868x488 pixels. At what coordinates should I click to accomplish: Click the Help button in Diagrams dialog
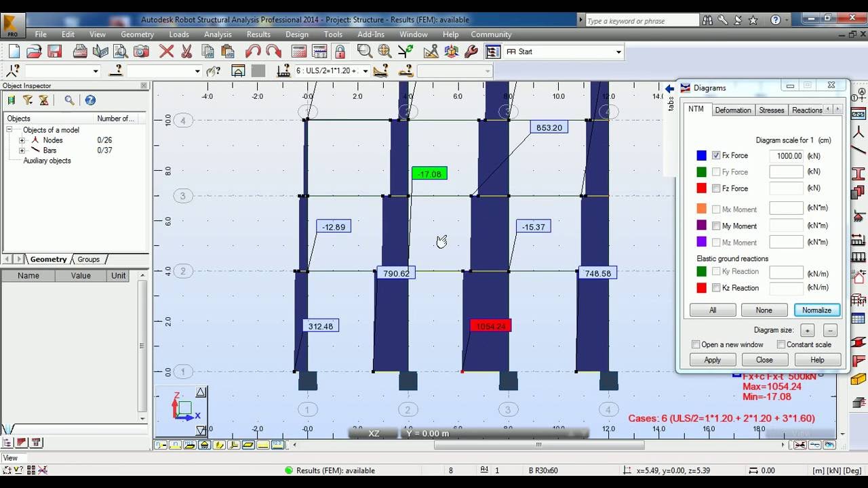[817, 360]
